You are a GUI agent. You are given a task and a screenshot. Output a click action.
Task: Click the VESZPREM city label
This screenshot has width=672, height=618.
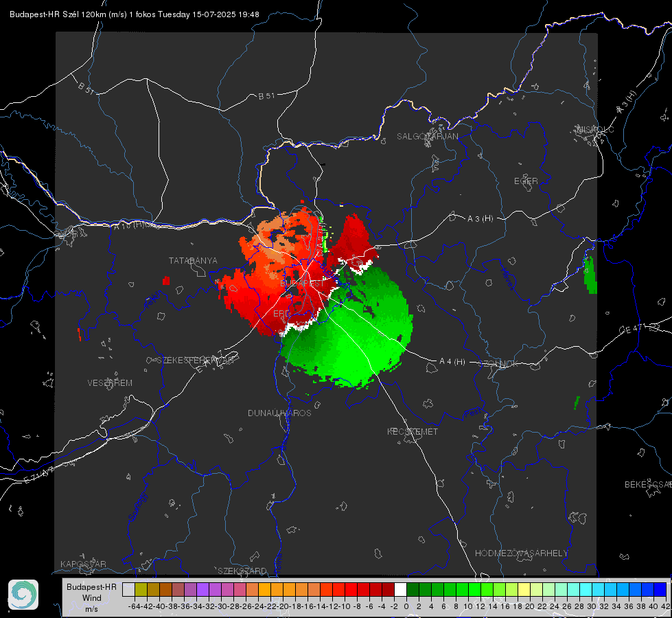(x=110, y=383)
